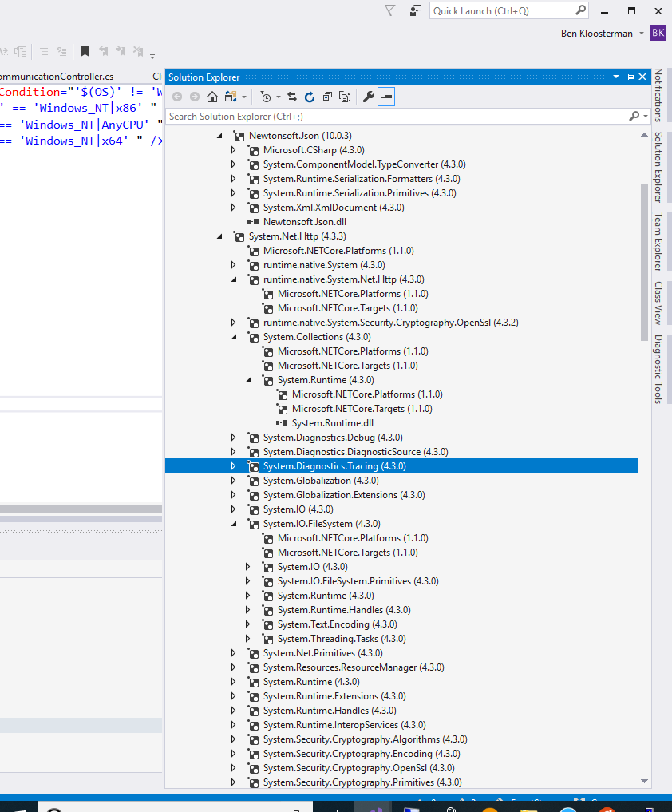Open the Class View side tab
This screenshot has height=812, width=672.
click(658, 303)
